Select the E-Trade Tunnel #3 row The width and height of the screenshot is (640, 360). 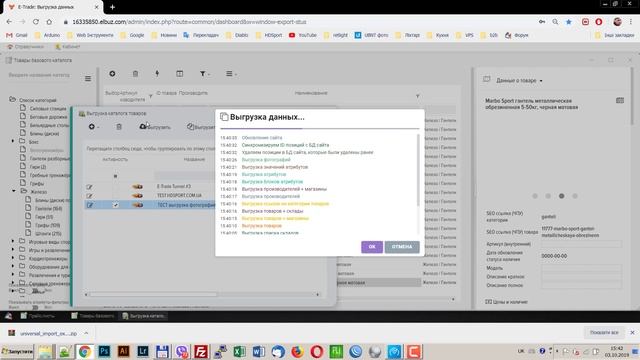point(174,187)
